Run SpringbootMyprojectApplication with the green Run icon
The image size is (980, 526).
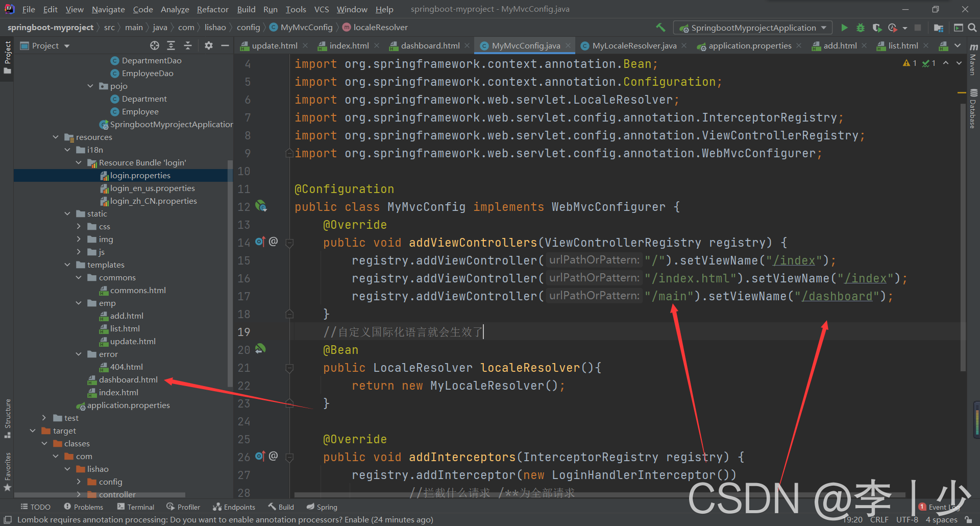pos(845,27)
